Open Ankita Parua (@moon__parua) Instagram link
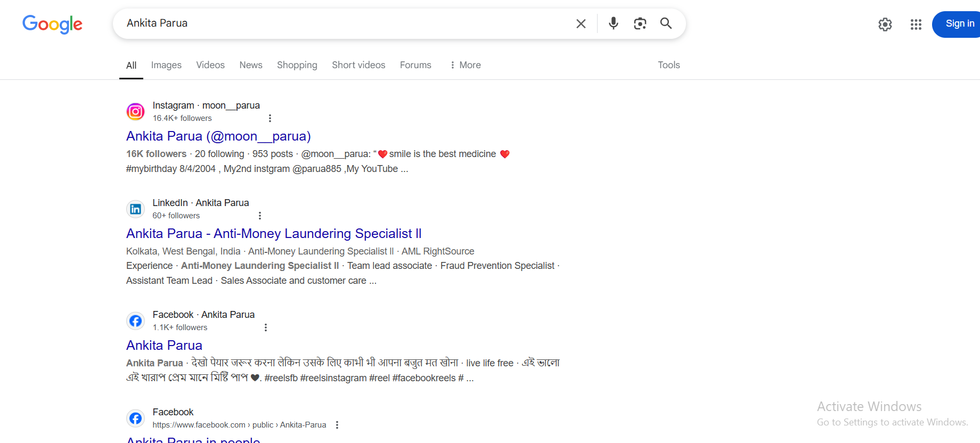This screenshot has height=443, width=980. (x=218, y=136)
